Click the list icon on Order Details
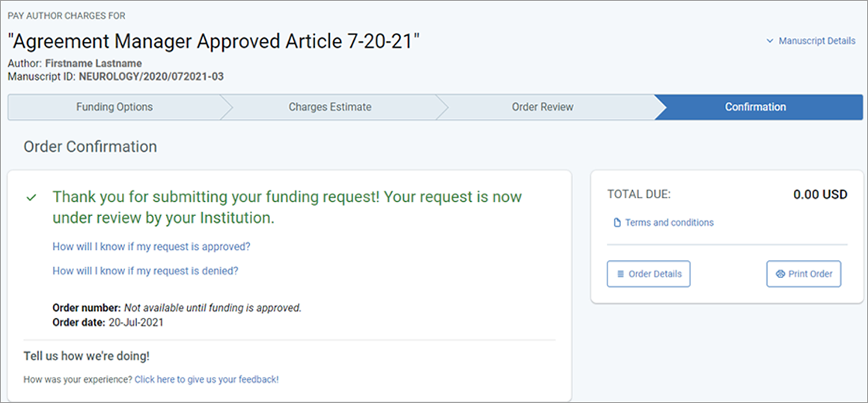 point(620,274)
